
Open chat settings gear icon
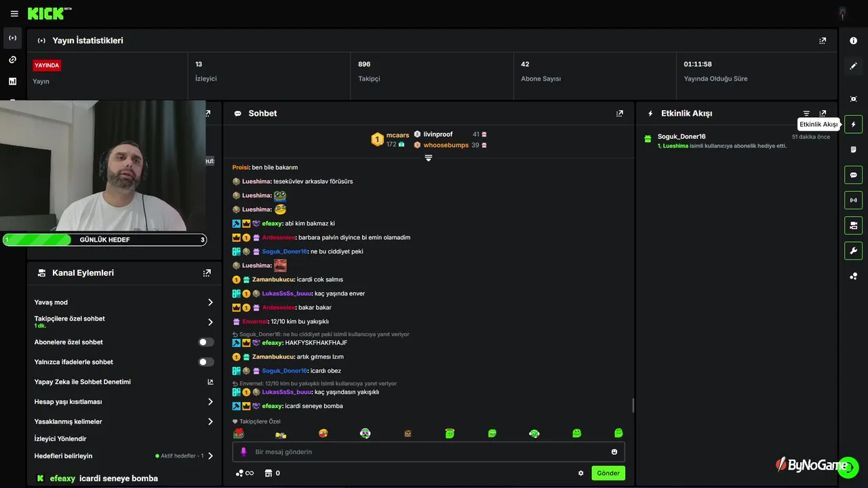[x=580, y=473]
